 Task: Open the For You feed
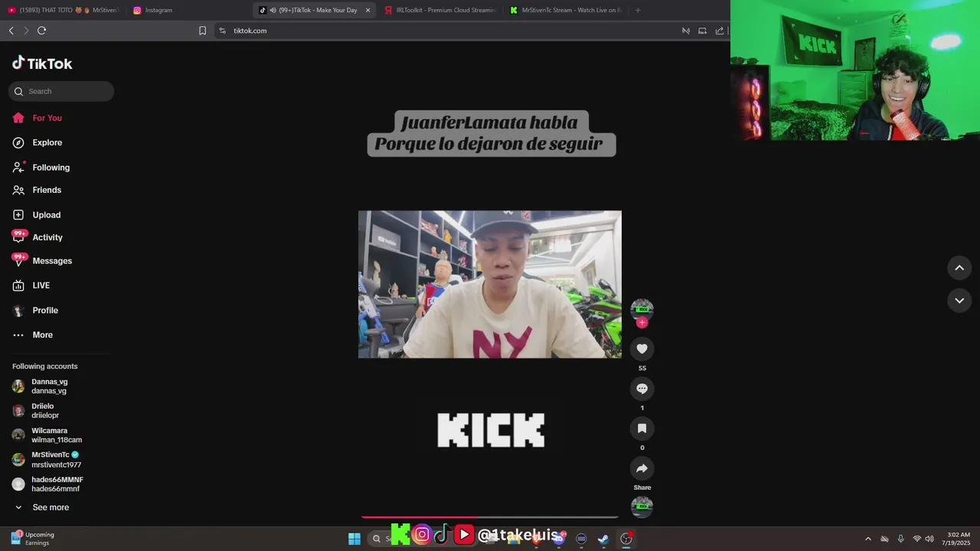pos(37,118)
